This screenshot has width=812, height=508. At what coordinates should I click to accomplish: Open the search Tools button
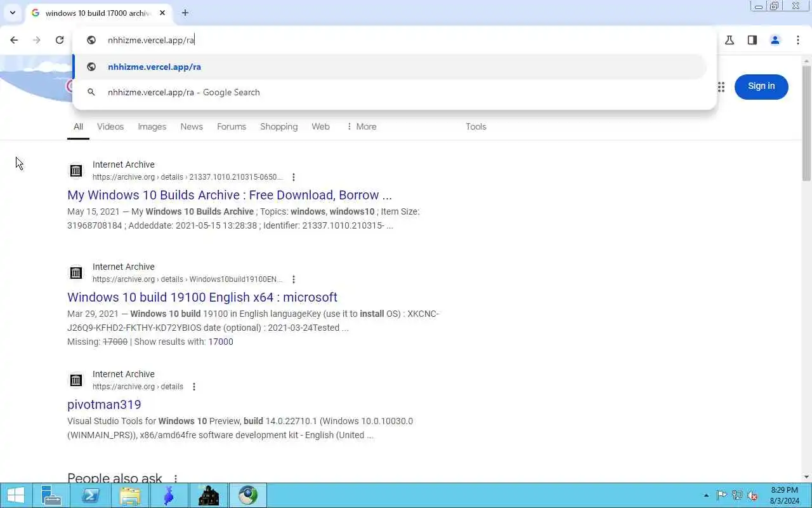(476, 126)
